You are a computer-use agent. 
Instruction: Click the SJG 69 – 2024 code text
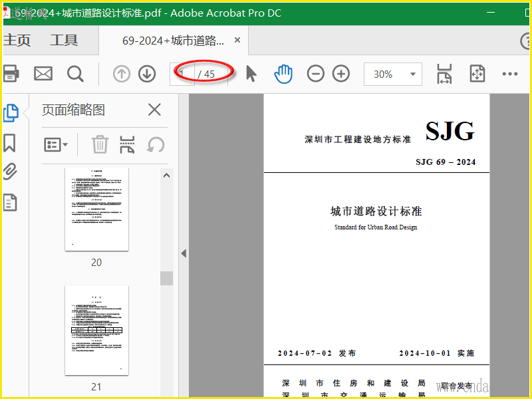(x=446, y=162)
